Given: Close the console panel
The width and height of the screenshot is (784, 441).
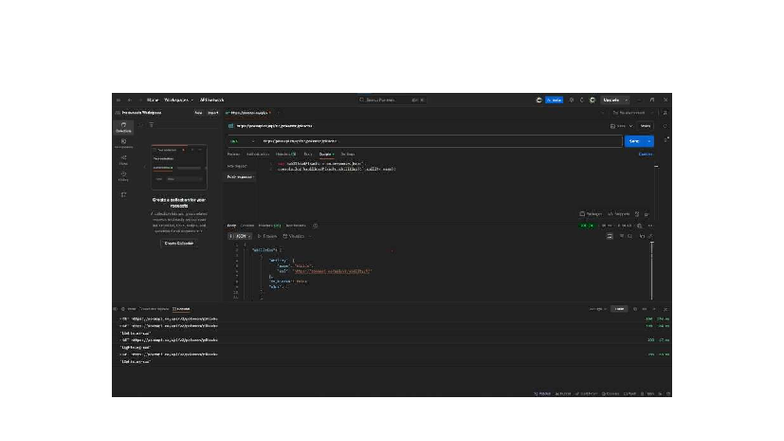Looking at the screenshot, I should point(665,309).
